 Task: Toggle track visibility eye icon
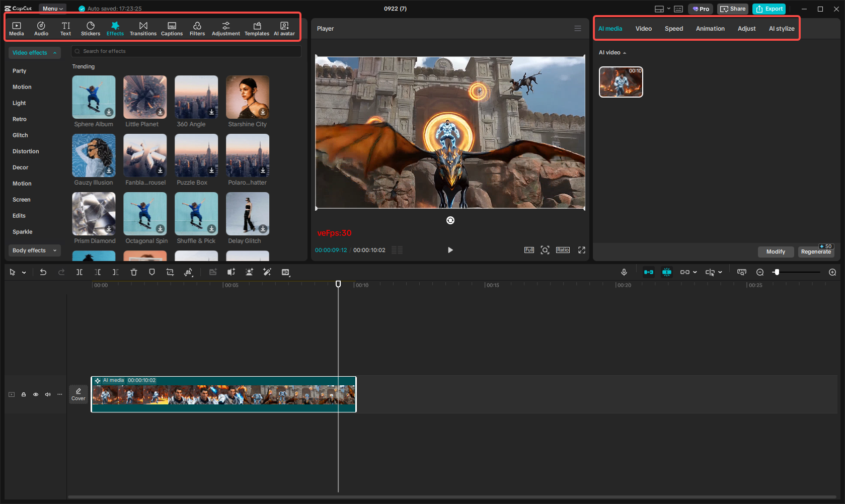pos(36,394)
